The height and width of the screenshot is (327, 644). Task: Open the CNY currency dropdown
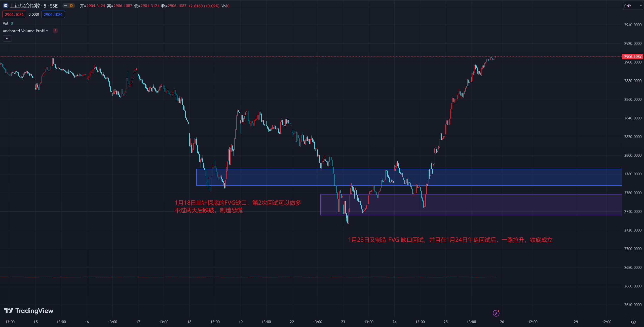pos(633,6)
